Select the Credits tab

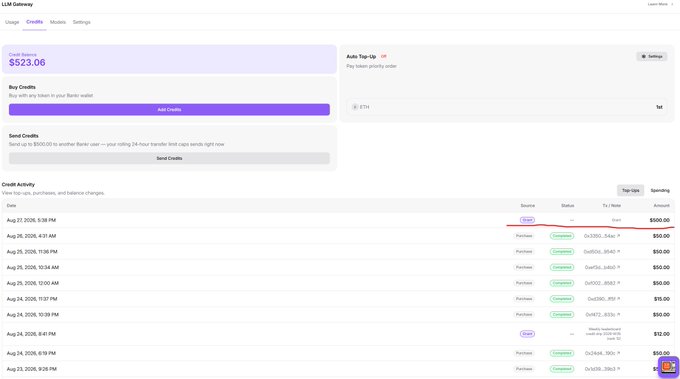tap(34, 22)
